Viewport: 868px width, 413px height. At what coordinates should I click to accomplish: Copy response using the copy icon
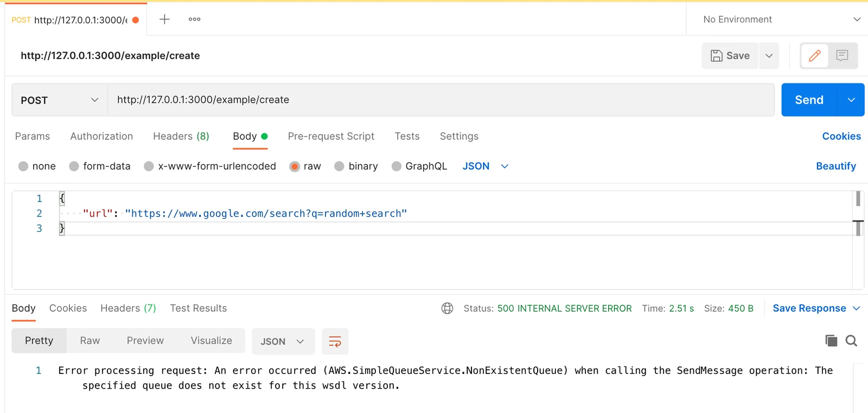(x=831, y=340)
